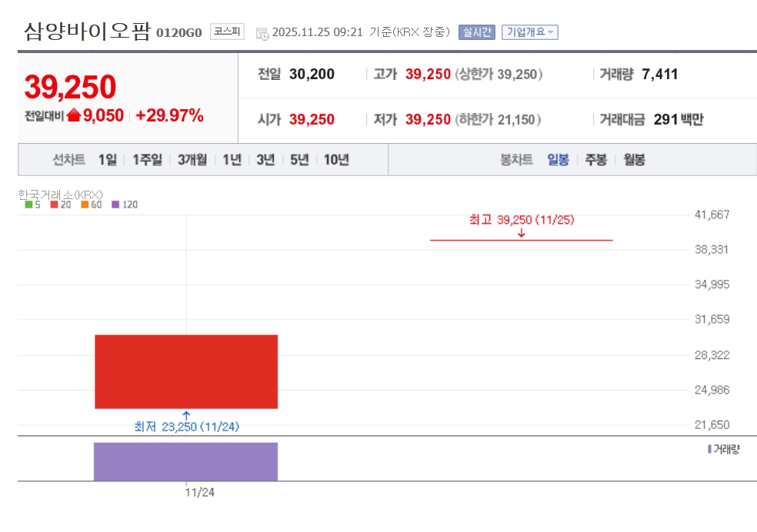Switch to the 주봉 weekly candle chart
Viewport: 757px width, 532px height.
[595, 160]
